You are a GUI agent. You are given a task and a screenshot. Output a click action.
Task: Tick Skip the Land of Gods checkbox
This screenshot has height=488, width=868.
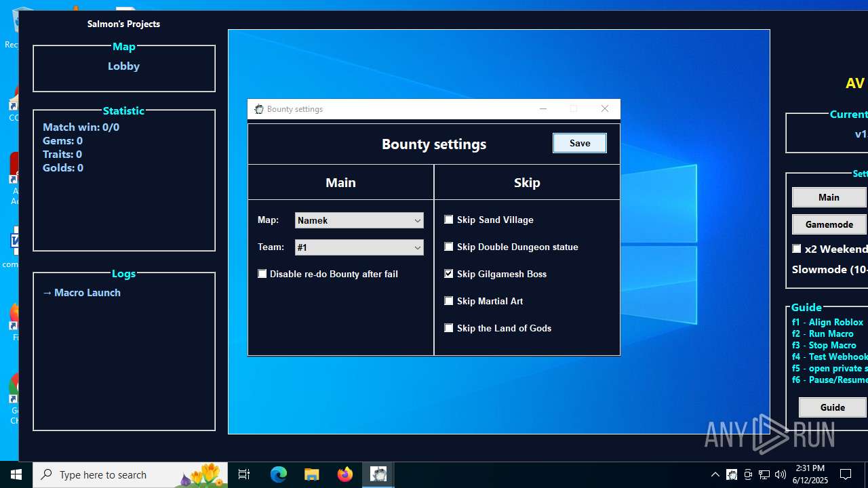449,328
